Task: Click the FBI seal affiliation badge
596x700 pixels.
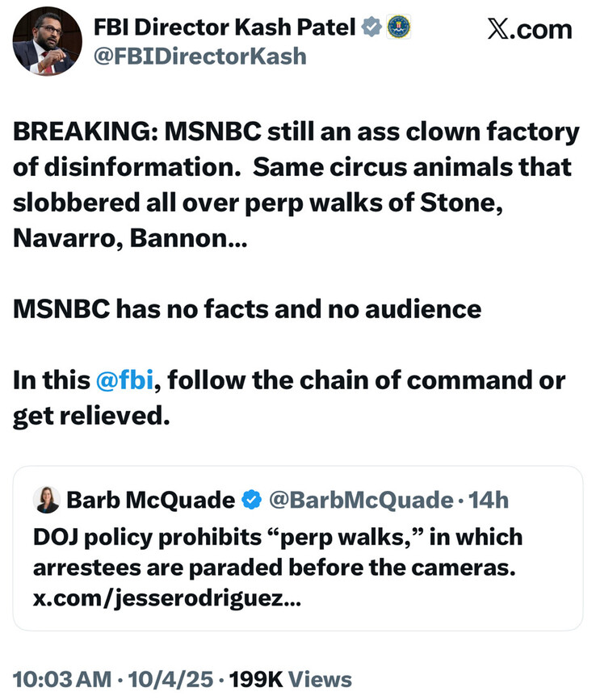Action: [397, 27]
